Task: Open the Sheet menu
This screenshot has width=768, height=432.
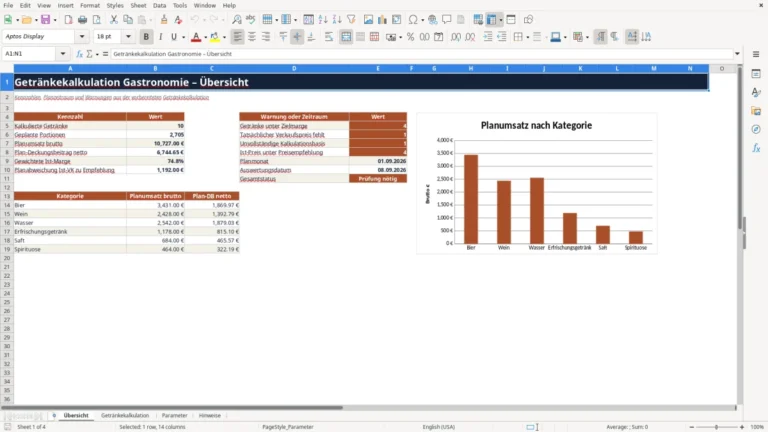Action: tap(138, 5)
